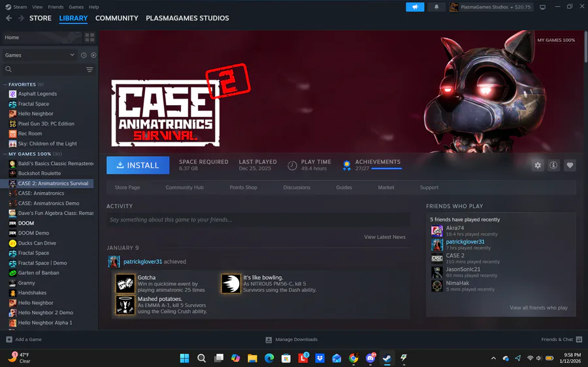Go to the STORE tab
The height and width of the screenshot is (367, 588).
coord(41,18)
